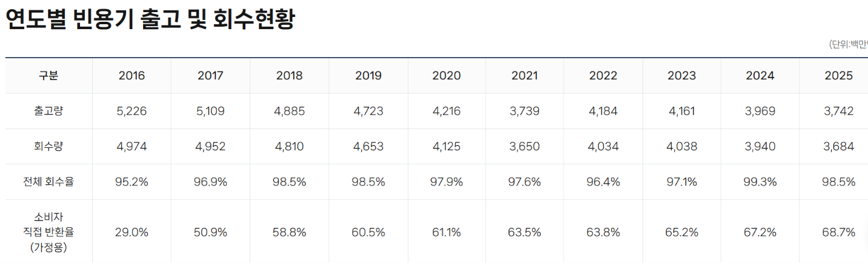Select the 2023 반환율 value 65.2%
The width and height of the screenshot is (868, 263).
click(682, 232)
